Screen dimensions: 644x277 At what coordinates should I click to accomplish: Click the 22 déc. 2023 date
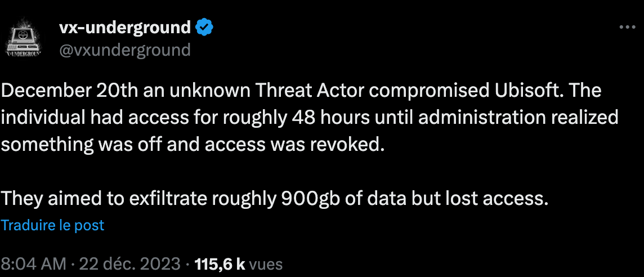(x=130, y=264)
